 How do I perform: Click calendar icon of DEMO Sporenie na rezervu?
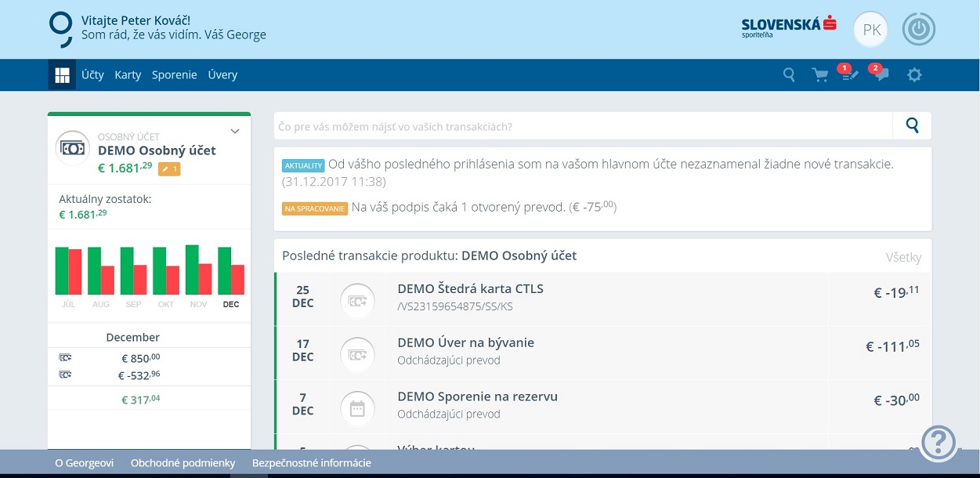357,408
